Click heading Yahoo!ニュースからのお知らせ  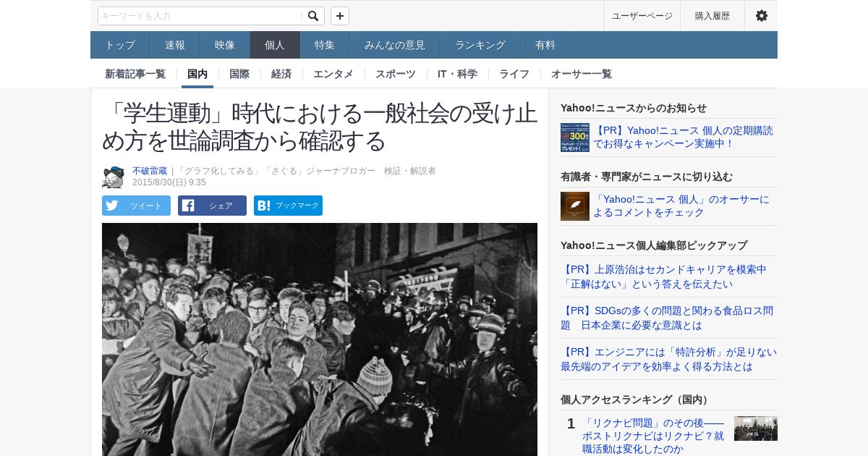(x=634, y=108)
